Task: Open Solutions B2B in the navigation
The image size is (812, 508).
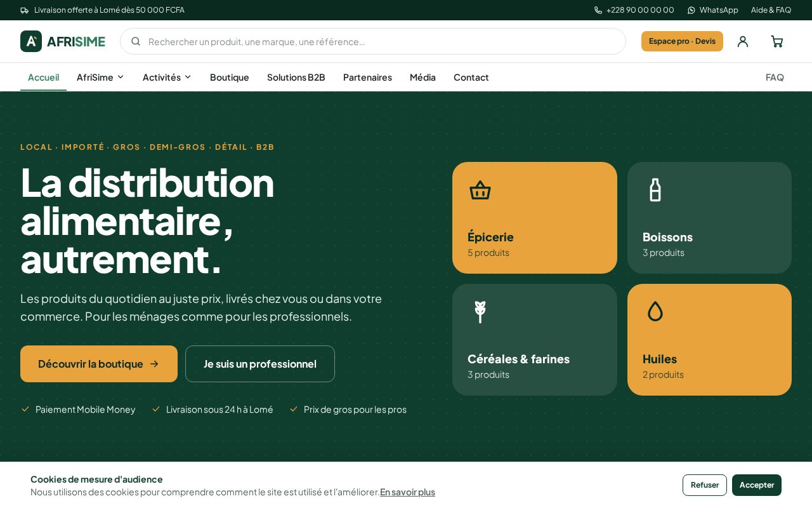Action: pos(296,77)
